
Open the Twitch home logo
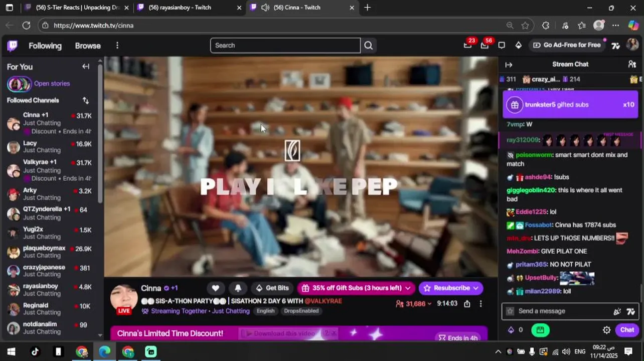coord(13,46)
